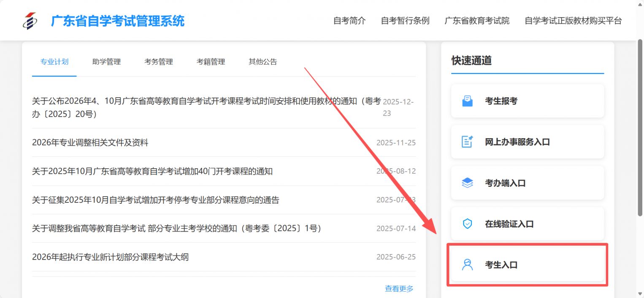The height and width of the screenshot is (298, 644).
Task: Open the 考生入口 card
Action: point(528,265)
